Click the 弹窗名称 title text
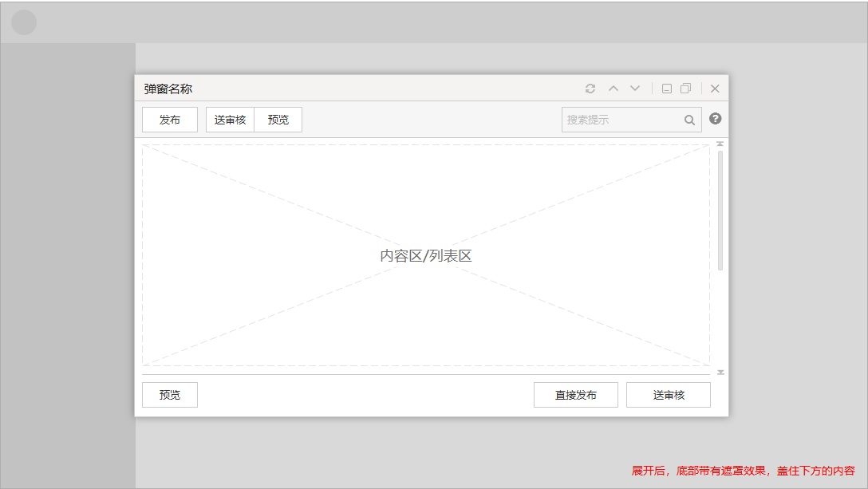868x489 pixels. pos(168,89)
